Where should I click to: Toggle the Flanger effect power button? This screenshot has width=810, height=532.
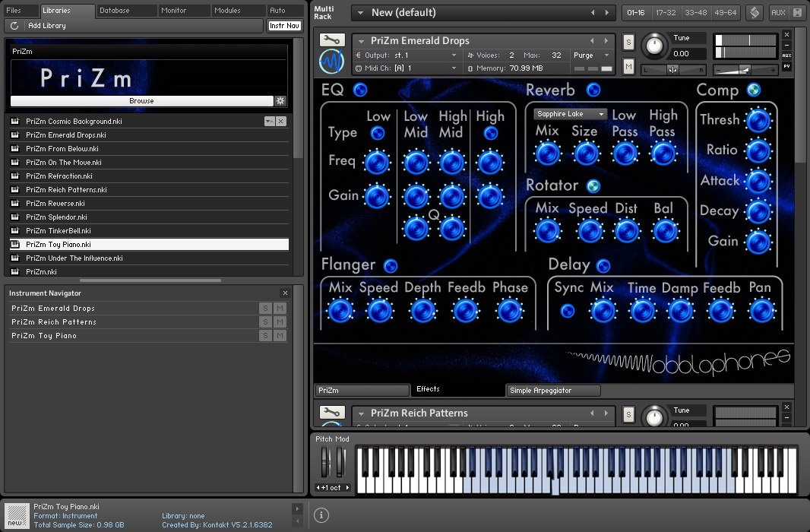(391, 265)
